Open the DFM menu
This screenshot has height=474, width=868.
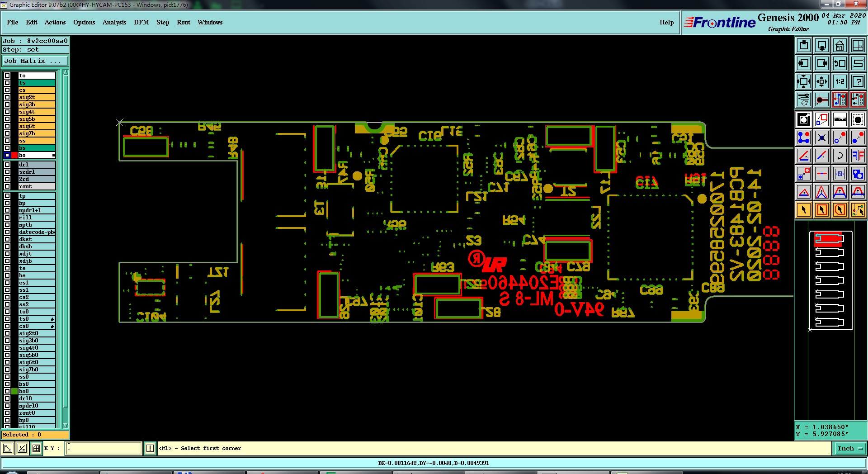(x=142, y=22)
